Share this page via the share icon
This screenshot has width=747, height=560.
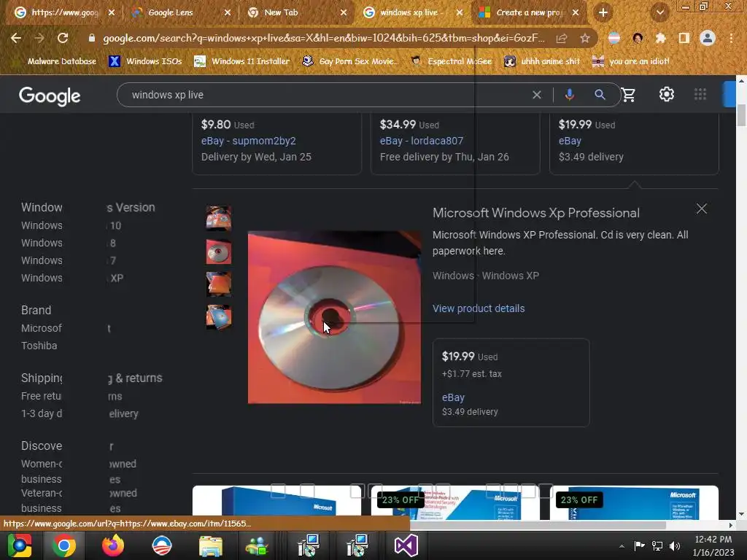pos(562,38)
